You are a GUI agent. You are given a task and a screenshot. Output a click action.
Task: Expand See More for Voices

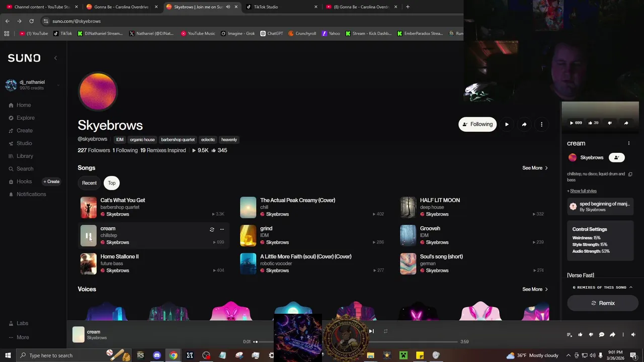[x=535, y=289]
